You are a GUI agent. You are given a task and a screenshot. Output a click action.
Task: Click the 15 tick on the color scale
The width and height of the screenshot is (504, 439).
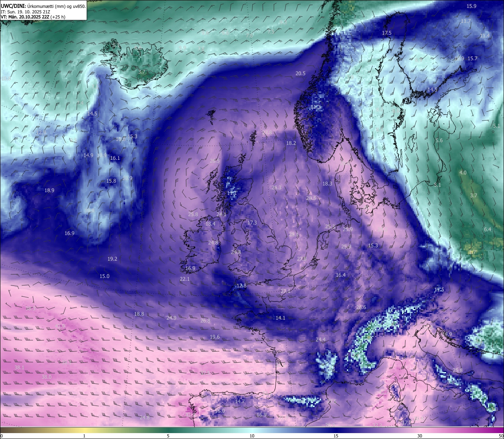coord(336,436)
